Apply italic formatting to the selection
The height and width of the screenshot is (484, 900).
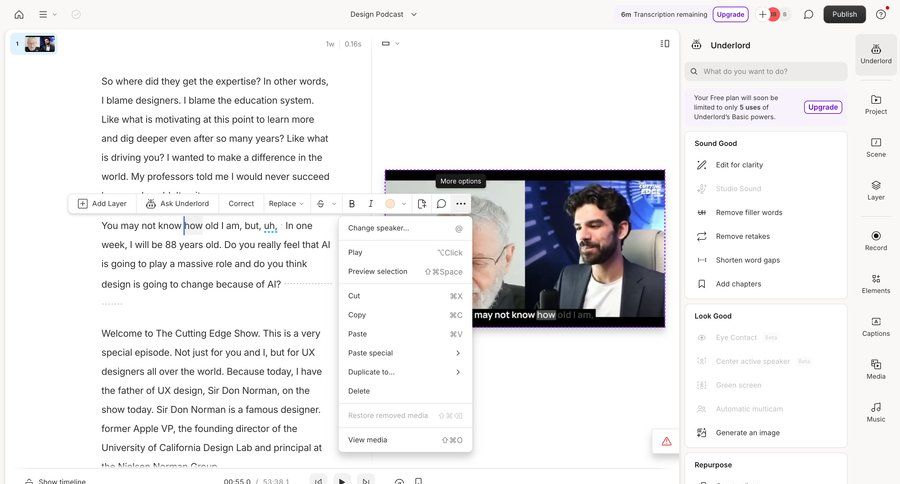370,204
